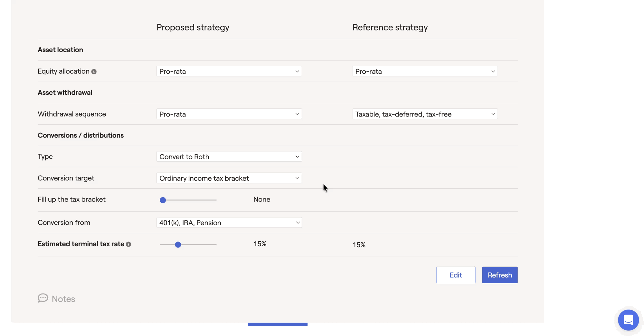Click the right end of the terminal tax rate track
The height and width of the screenshot is (336, 644).
[215, 245]
